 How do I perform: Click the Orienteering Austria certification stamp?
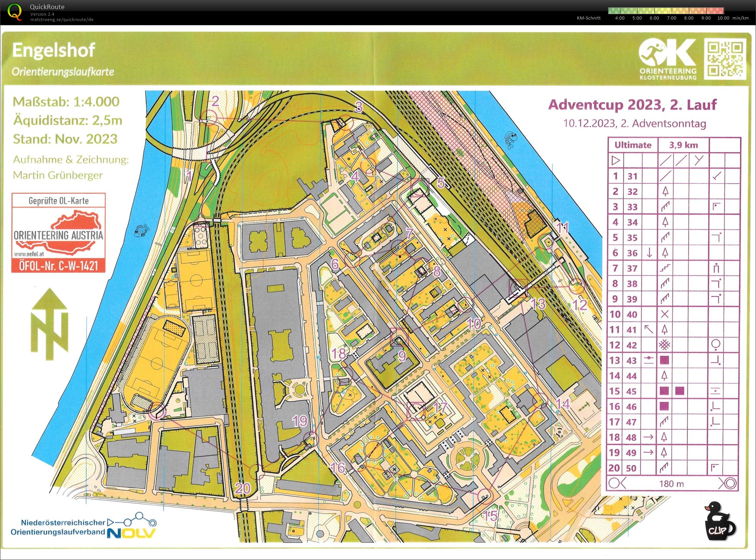tap(59, 233)
